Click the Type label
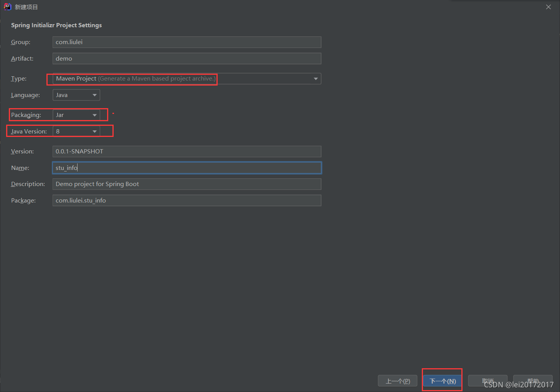Image resolution: width=560 pixels, height=392 pixels. (x=19, y=79)
